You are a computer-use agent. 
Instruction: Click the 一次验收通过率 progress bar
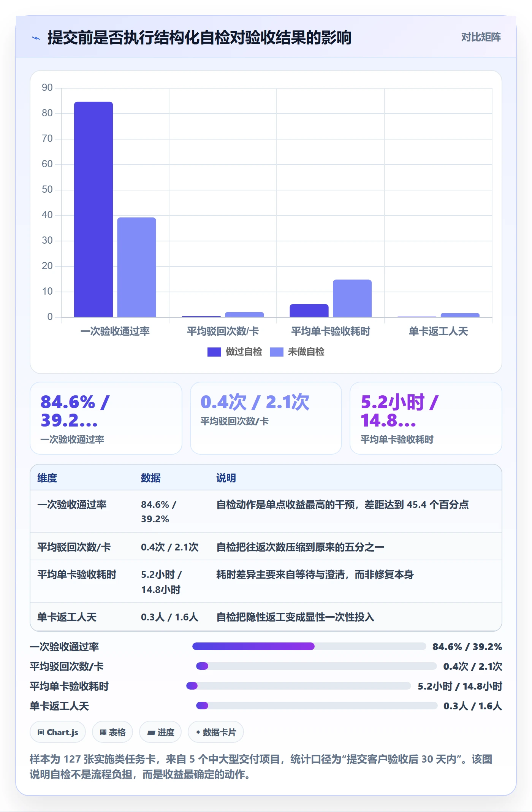point(309,646)
